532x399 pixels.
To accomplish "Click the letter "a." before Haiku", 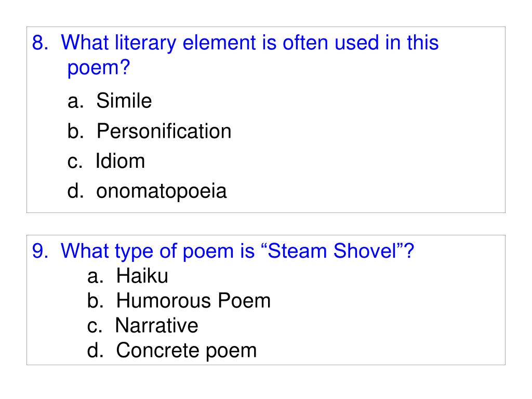I will tap(95, 277).
